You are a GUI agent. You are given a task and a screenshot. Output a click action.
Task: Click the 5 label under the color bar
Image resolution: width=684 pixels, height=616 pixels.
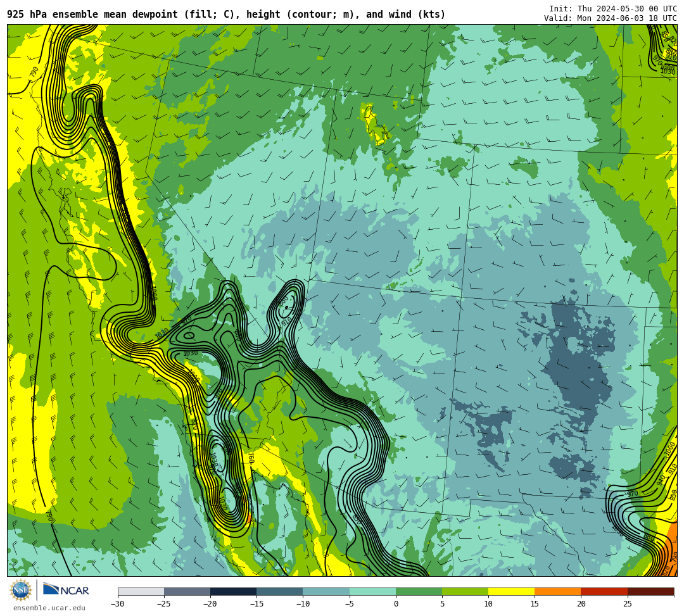click(x=442, y=604)
